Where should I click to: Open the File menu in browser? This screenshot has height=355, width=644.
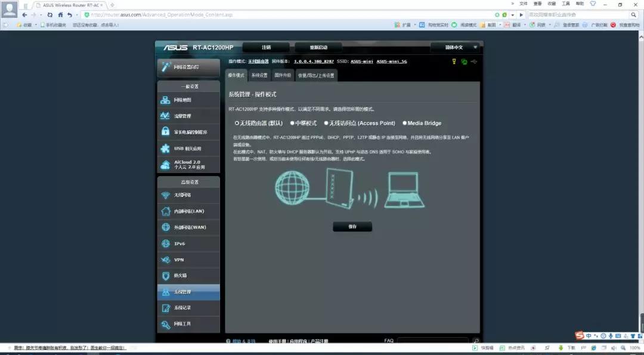click(524, 4)
